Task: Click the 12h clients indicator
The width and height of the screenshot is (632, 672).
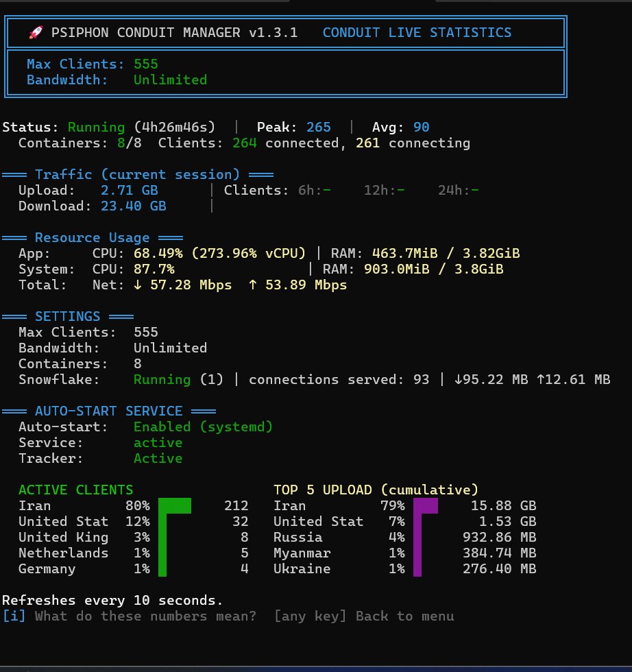Action: coord(385,191)
